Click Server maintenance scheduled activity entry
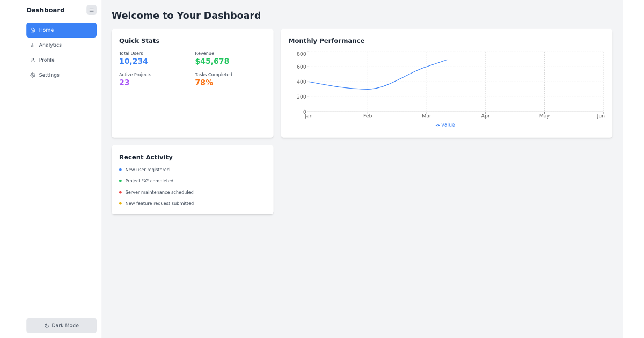This screenshot has height=338, width=644. click(159, 192)
